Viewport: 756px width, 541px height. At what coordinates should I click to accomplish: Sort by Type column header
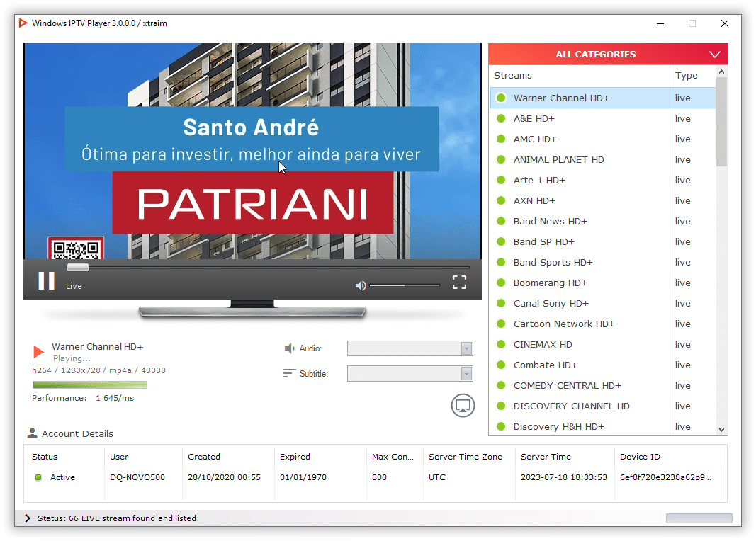[692, 76]
